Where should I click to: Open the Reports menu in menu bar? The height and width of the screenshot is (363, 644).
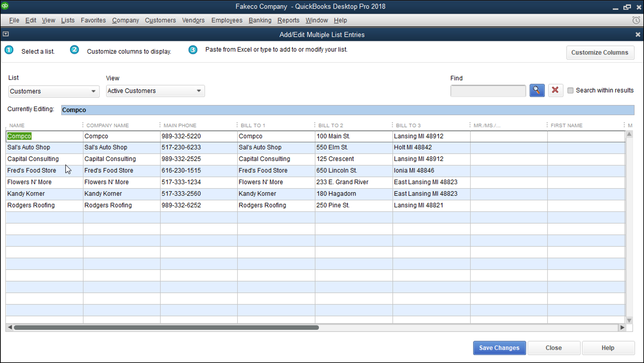click(x=288, y=20)
